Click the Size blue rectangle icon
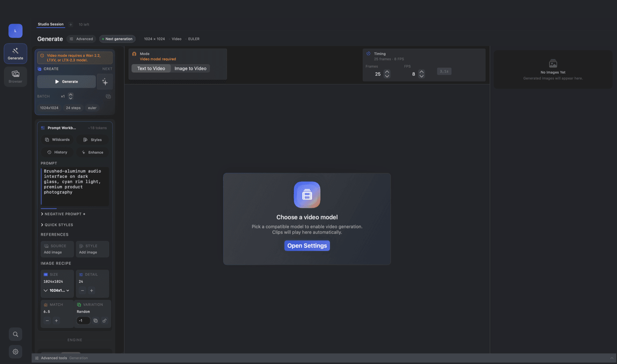 tap(45, 275)
